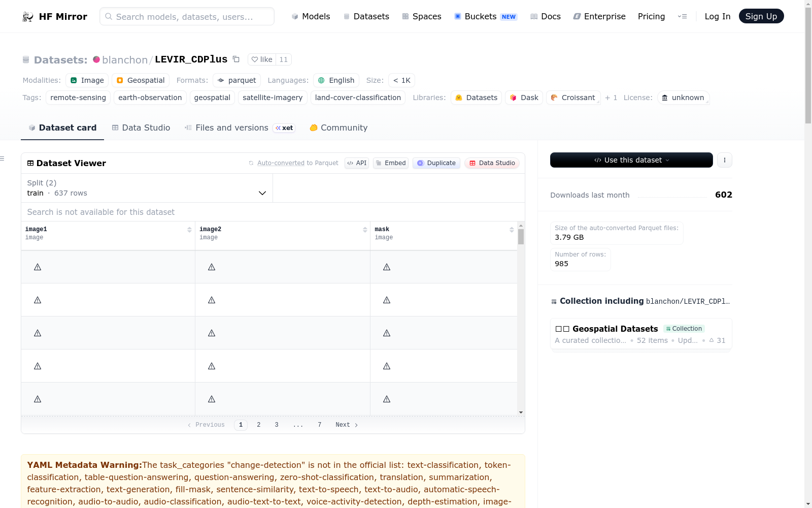Open the Geospatial Datasets collection

pyautogui.click(x=641, y=334)
